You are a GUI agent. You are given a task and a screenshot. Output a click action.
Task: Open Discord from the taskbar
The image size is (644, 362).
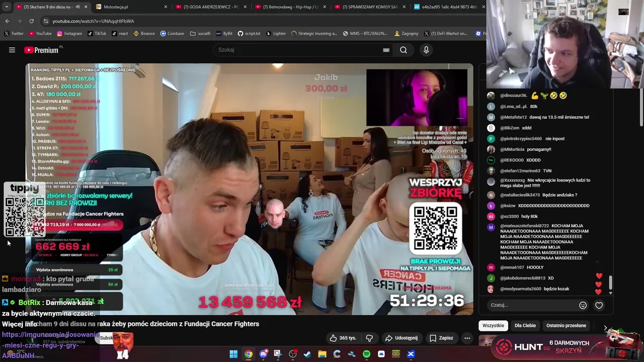[263, 354]
